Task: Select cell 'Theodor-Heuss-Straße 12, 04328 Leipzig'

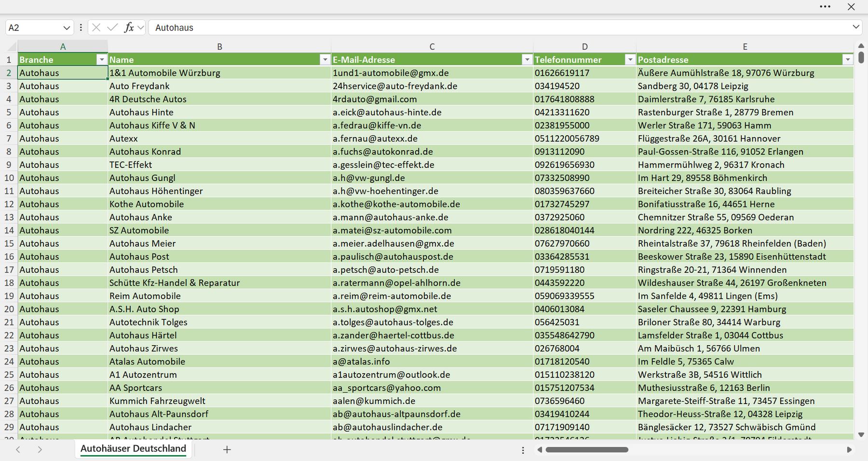Action: pyautogui.click(x=745, y=414)
